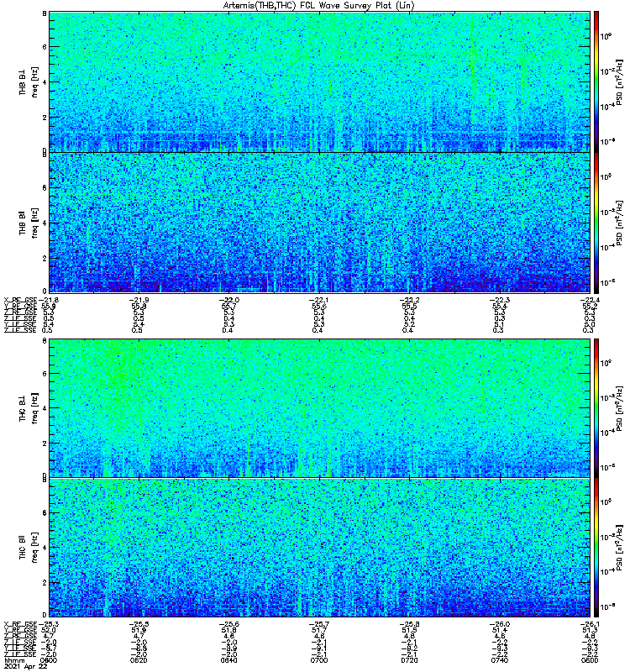This screenshot has height=672, width=630.
Task: Click the X_RE_GSE value '-22.4' under the THB panels
Action: [590, 301]
